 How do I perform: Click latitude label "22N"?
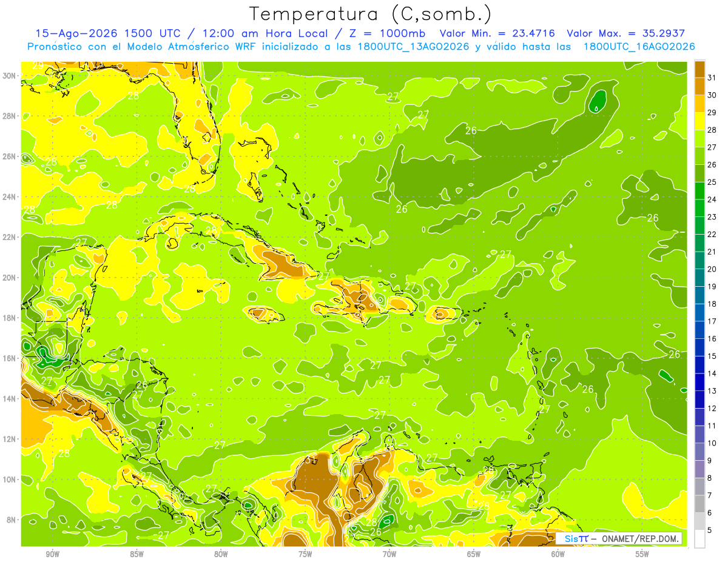(x=10, y=237)
